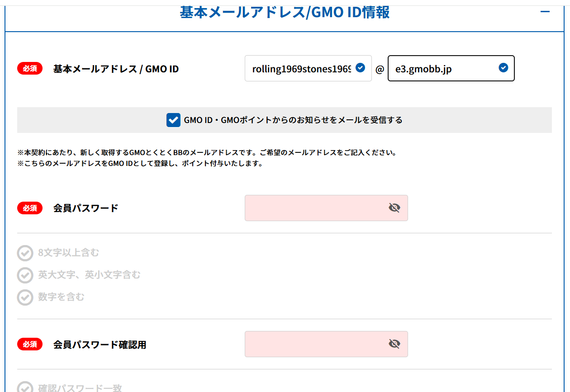Click the 英大文字、英小文字含む check circle icon

tap(25, 275)
